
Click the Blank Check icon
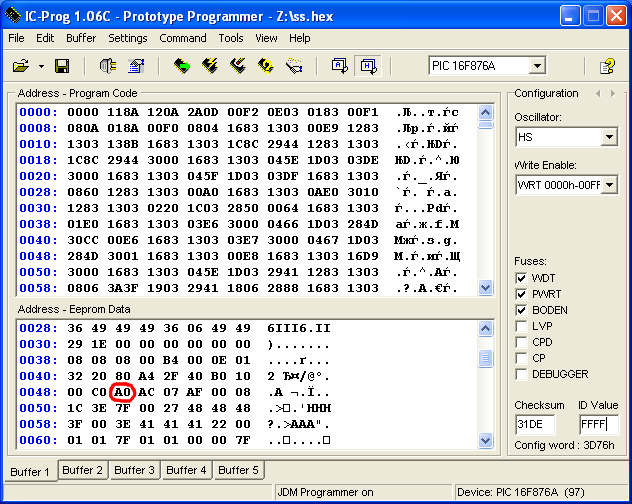(x=294, y=66)
